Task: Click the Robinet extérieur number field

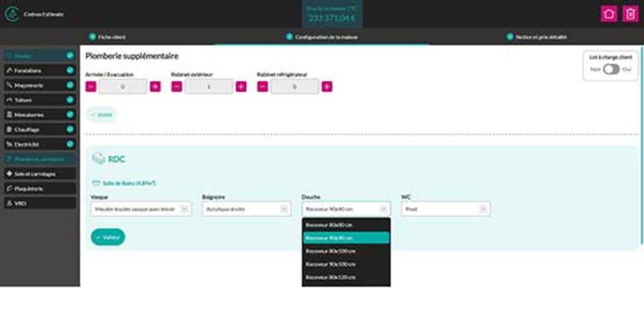Action: (209, 87)
